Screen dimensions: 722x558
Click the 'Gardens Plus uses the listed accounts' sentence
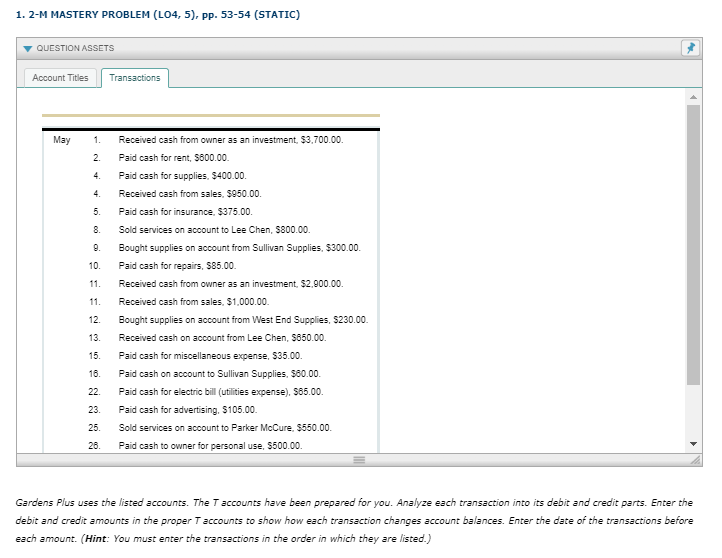tap(102, 502)
